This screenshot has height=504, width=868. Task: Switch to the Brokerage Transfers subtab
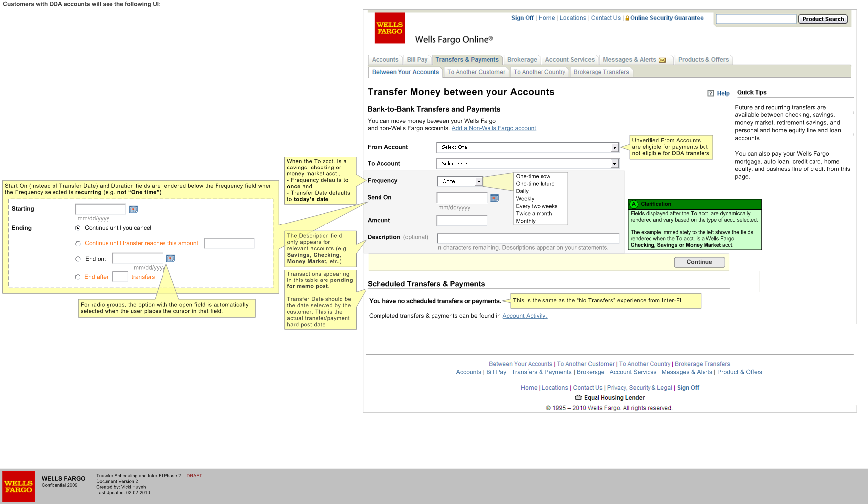(x=601, y=72)
